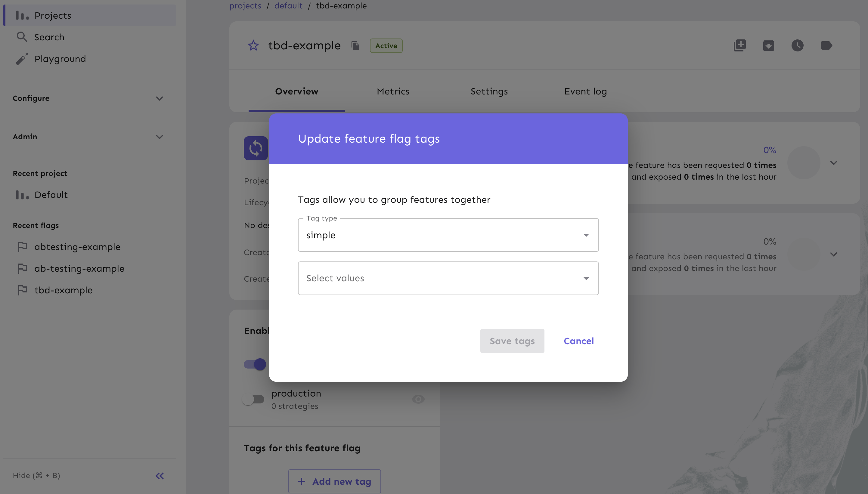
Task: Switch to the Metrics tab
Action: [393, 91]
